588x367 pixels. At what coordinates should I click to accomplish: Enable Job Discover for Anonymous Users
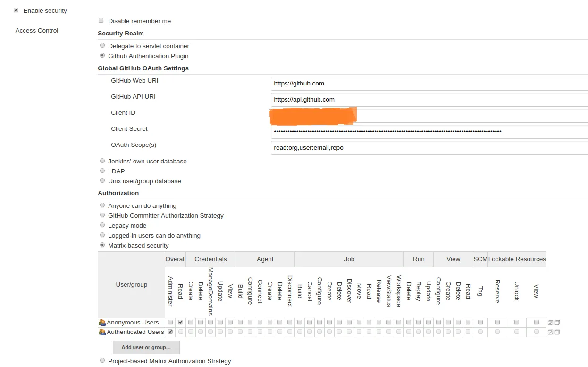tap(349, 322)
